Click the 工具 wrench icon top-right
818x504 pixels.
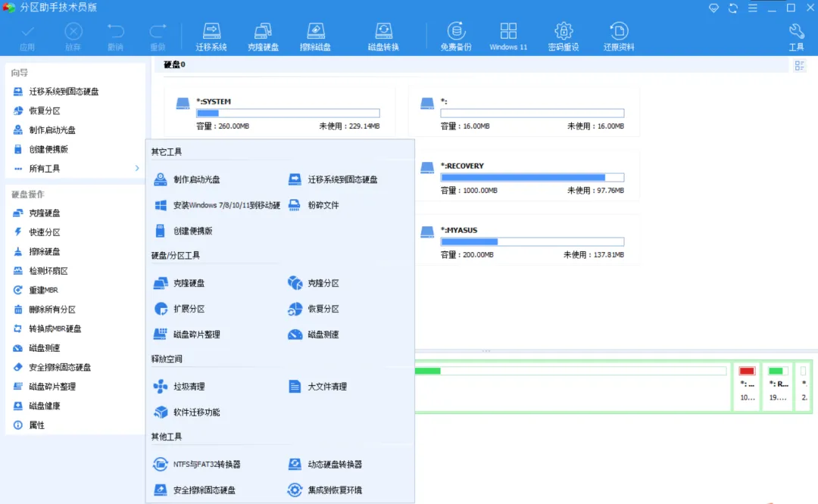pyautogui.click(x=796, y=33)
